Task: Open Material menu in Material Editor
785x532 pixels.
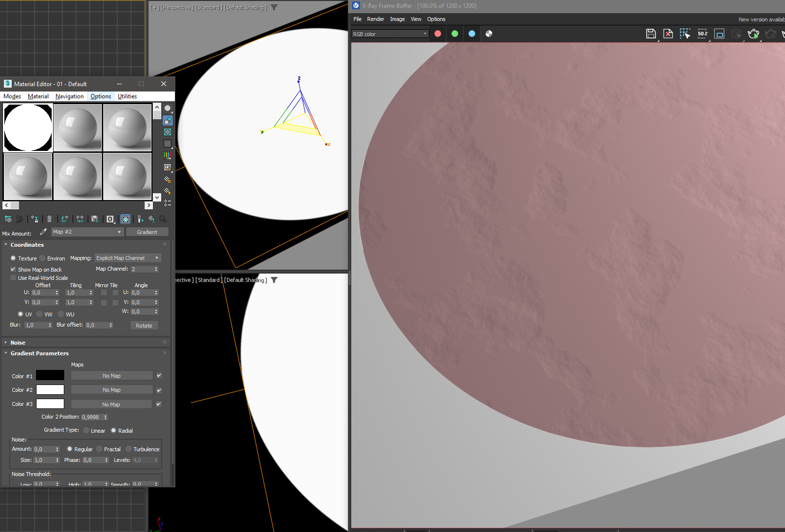Action: 38,96
